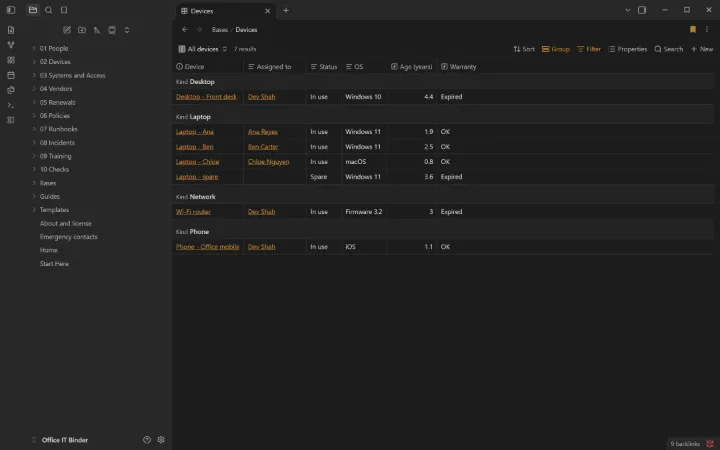720x450 pixels.
Task: Open the sidebar search pane icon
Action: pos(48,10)
